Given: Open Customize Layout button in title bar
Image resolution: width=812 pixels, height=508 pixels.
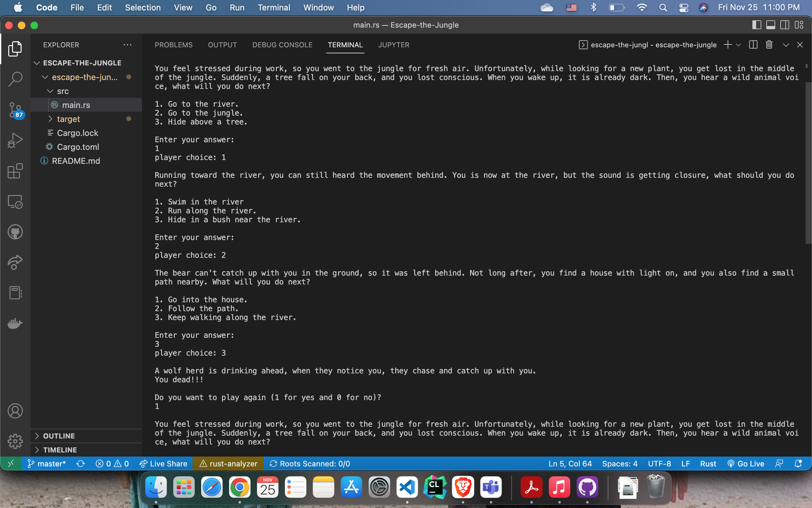Looking at the screenshot, I should pyautogui.click(x=799, y=25).
